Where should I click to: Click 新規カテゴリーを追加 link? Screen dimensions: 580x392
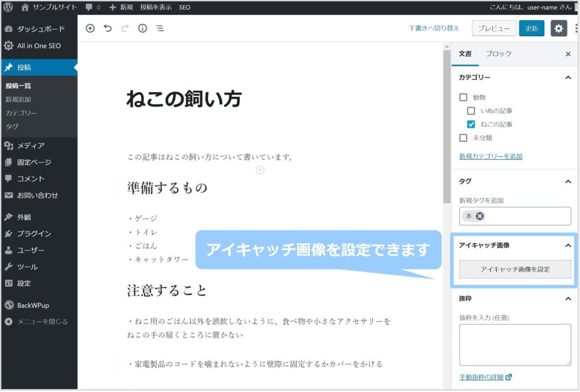click(x=491, y=156)
